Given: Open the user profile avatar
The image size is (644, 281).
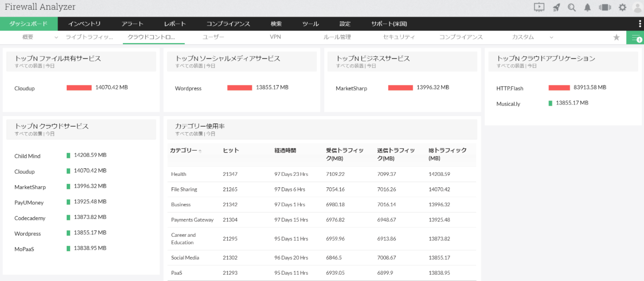Looking at the screenshot, I should click(637, 7).
